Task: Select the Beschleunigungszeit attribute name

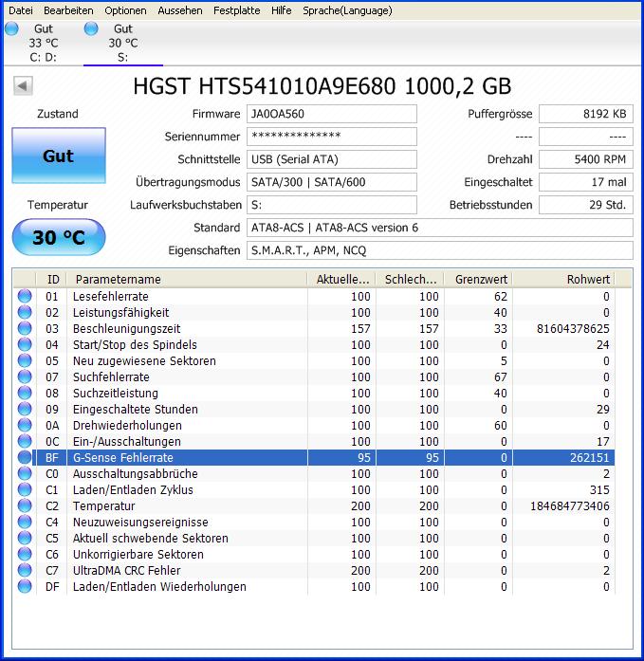Action: 126,329
